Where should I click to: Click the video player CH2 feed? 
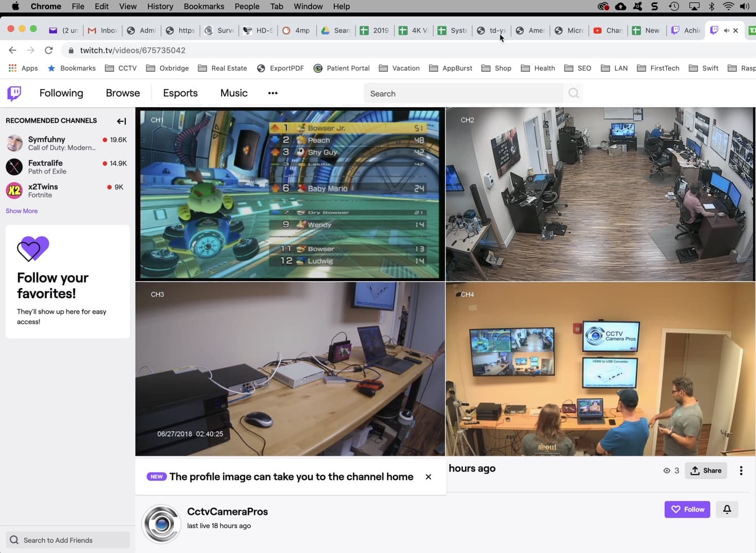coord(600,194)
